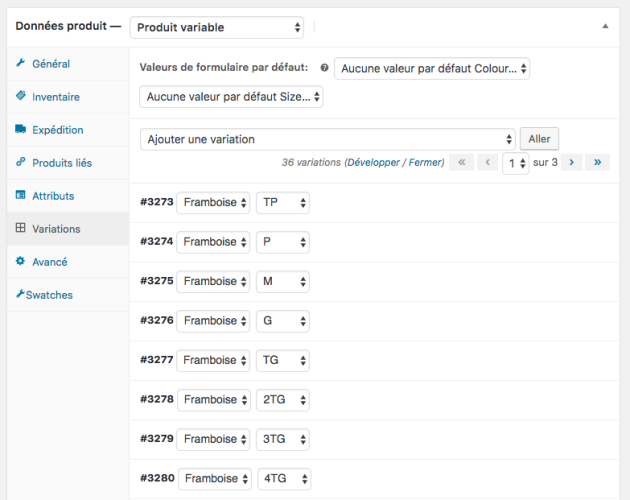The width and height of the screenshot is (630, 500).
Task: Click the wrench icon beside Général
Action: click(x=21, y=64)
